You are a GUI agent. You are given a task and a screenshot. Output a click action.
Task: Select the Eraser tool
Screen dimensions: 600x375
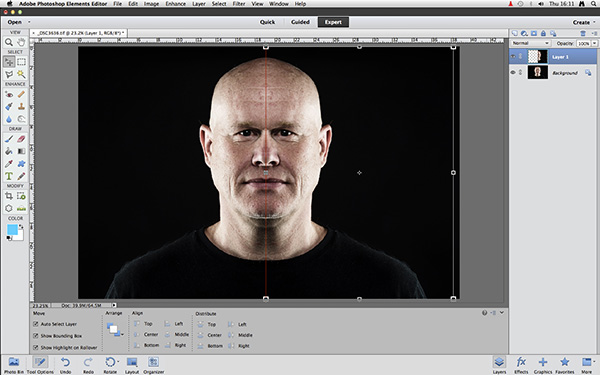click(21, 139)
